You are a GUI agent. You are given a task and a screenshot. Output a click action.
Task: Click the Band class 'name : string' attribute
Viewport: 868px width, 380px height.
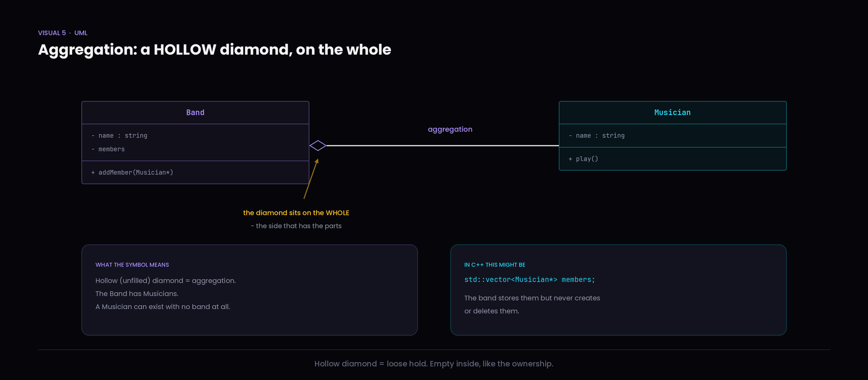click(x=119, y=136)
